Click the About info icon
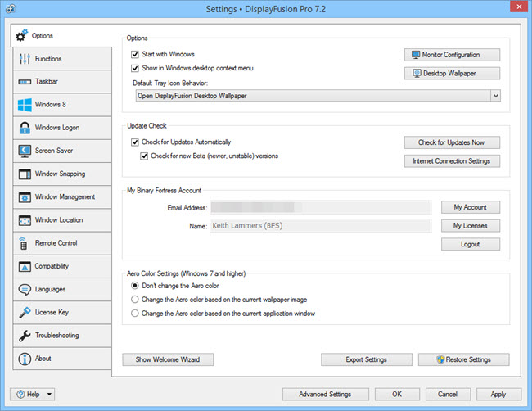 tap(25, 359)
